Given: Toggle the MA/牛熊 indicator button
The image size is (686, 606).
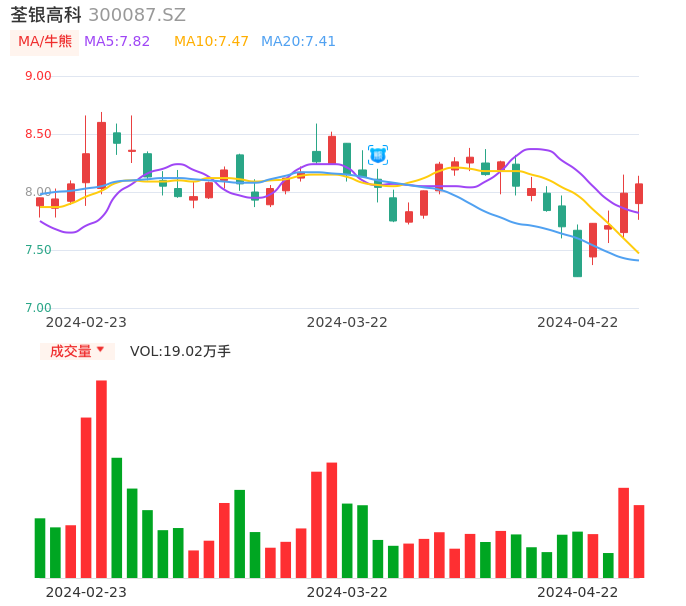Looking at the screenshot, I should click(45, 42).
